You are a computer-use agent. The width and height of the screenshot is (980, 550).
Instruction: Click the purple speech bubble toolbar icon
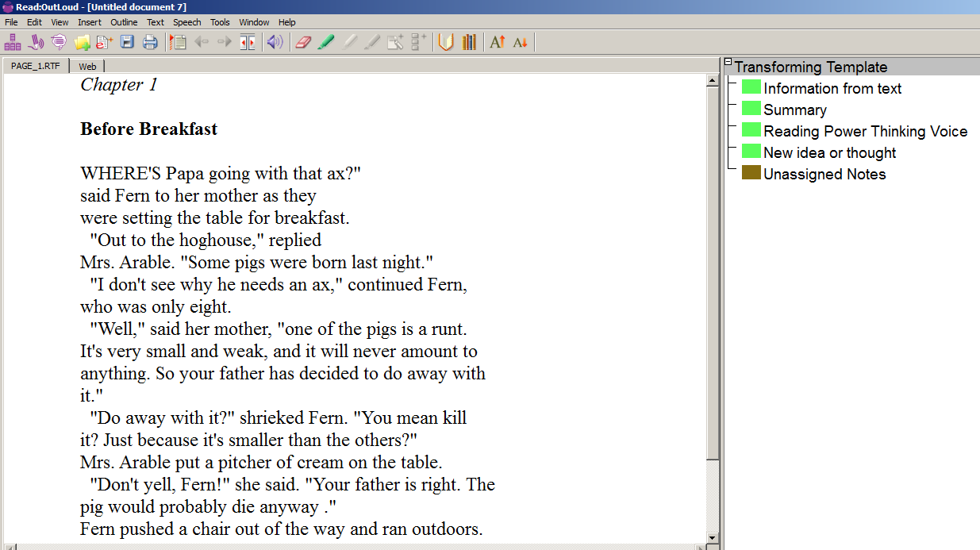[x=59, y=42]
